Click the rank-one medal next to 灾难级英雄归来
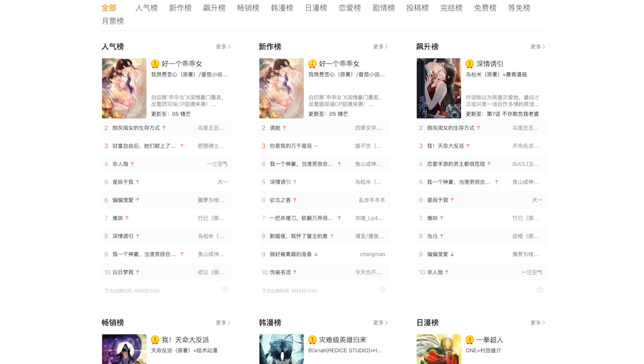Viewport: 644px width, 364px height. point(312,340)
